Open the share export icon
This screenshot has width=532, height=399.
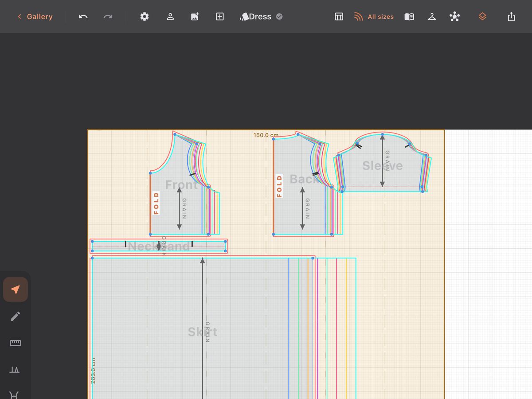coord(511,16)
